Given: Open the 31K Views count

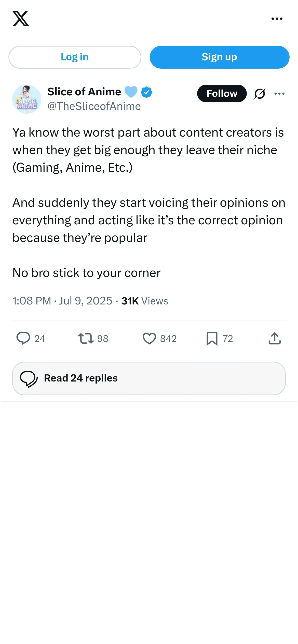Looking at the screenshot, I should (145, 301).
